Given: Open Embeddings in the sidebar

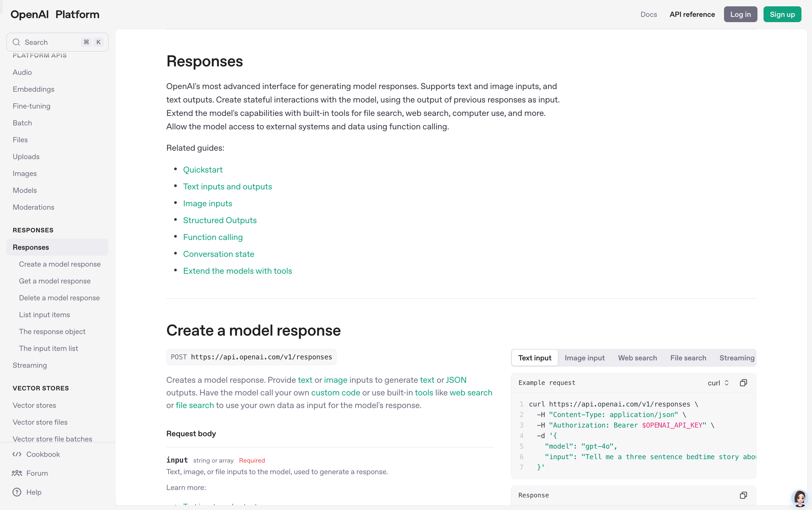Looking at the screenshot, I should click(x=33, y=89).
